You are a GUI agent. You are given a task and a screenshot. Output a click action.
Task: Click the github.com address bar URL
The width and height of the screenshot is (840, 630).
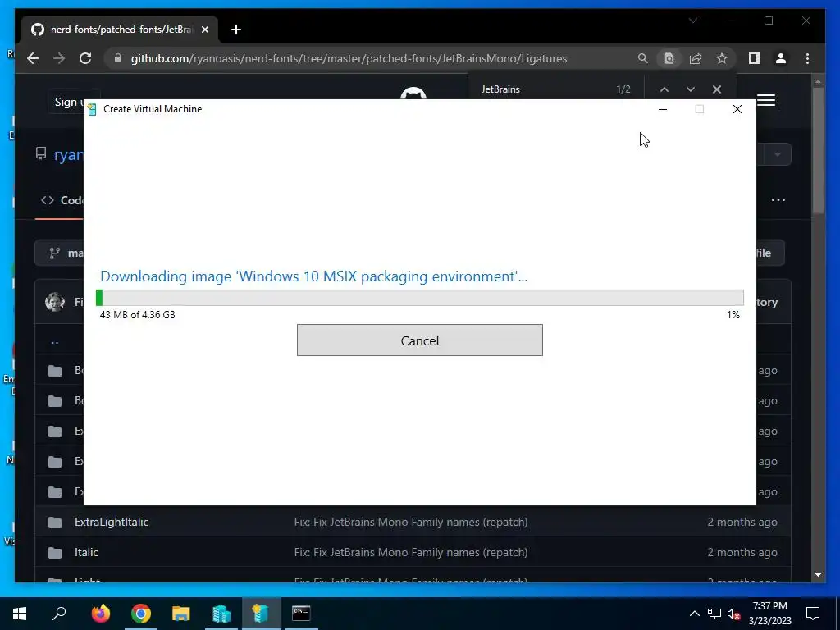coord(349,58)
